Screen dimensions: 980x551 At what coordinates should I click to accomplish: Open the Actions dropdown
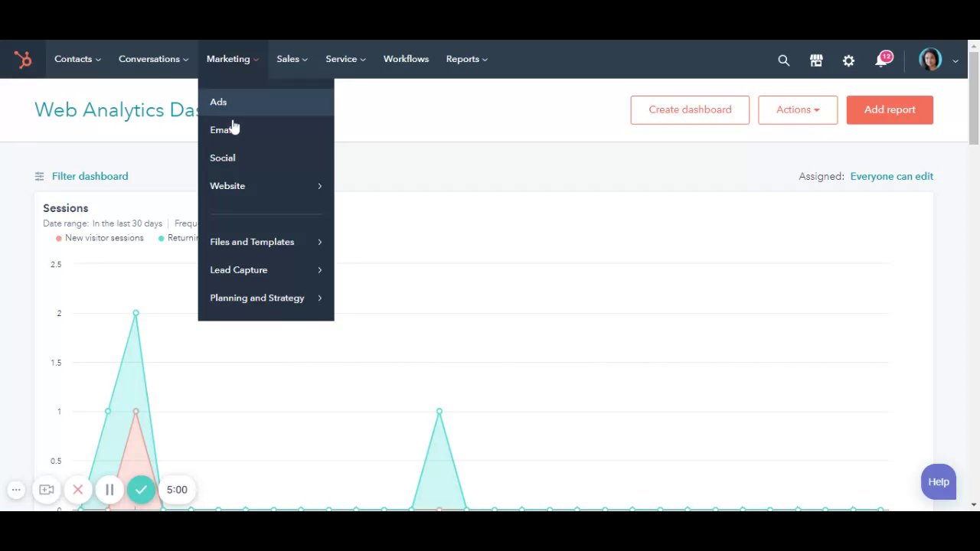pyautogui.click(x=798, y=109)
